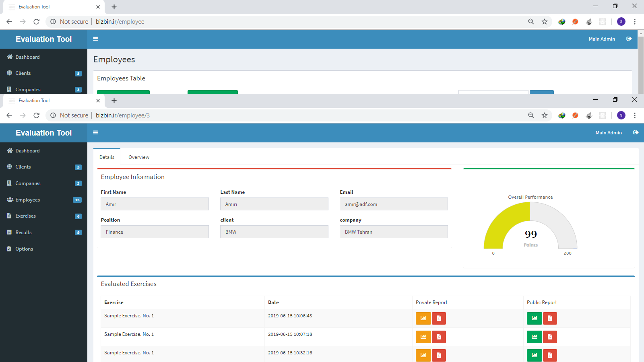Click the profile avatar in the front window
The width and height of the screenshot is (644, 362).
pyautogui.click(x=621, y=115)
